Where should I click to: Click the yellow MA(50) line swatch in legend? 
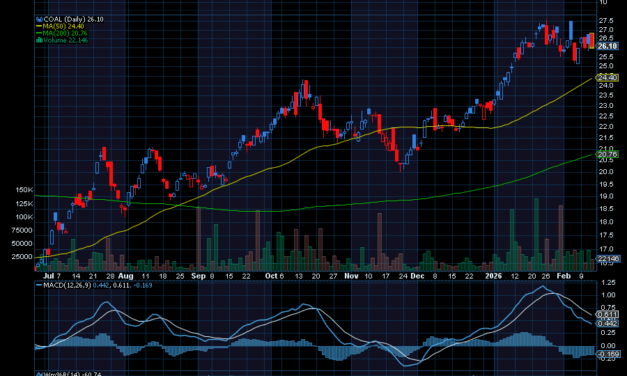coord(39,26)
